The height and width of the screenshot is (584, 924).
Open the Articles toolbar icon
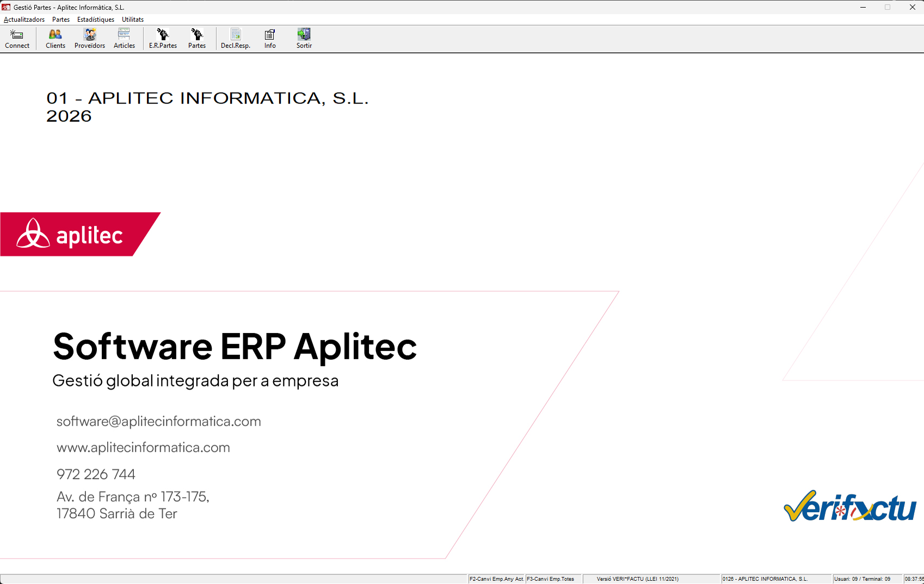click(x=124, y=39)
